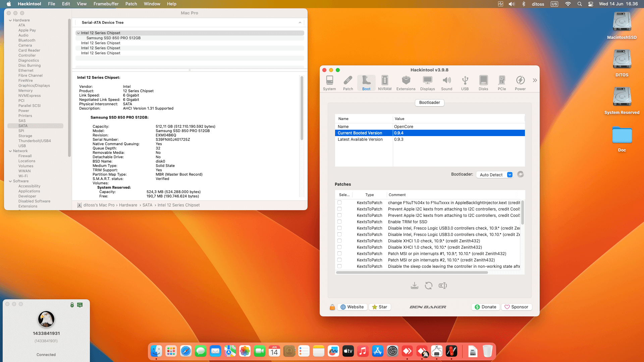Image resolution: width=644 pixels, height=362 pixels.
Task: Click the patches list horizontal scrollbar
Action: 412,273
